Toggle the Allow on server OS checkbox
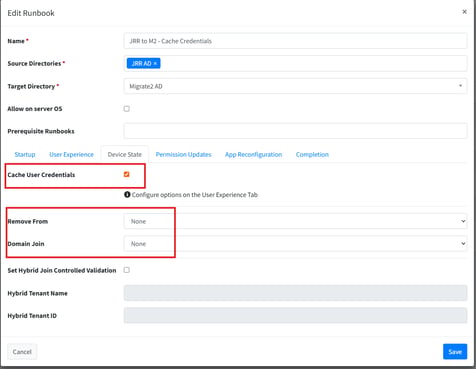The height and width of the screenshot is (369, 476). 127,109
